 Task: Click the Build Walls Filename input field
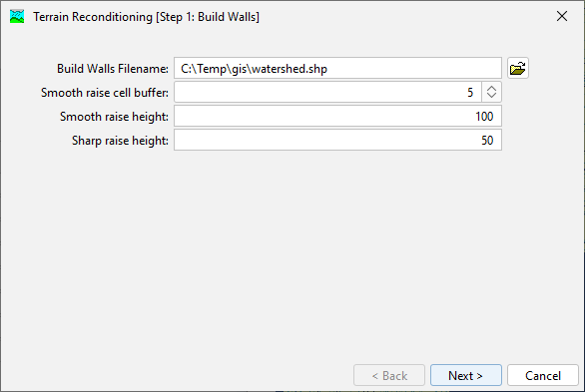click(337, 68)
